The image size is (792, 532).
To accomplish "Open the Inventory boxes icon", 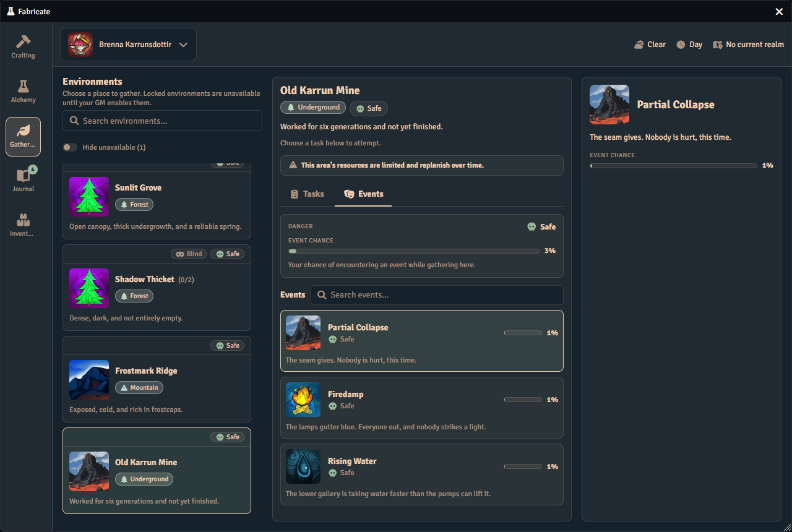I will 23,220.
